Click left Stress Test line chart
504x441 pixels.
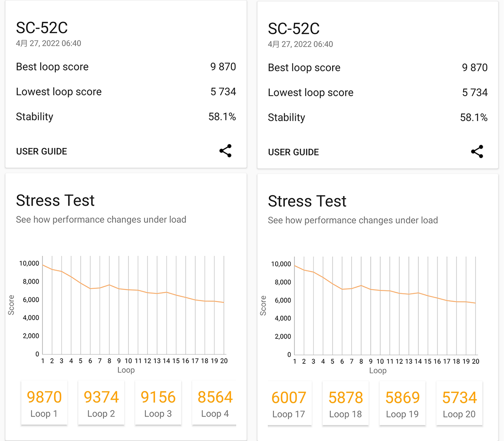pyautogui.click(x=133, y=306)
